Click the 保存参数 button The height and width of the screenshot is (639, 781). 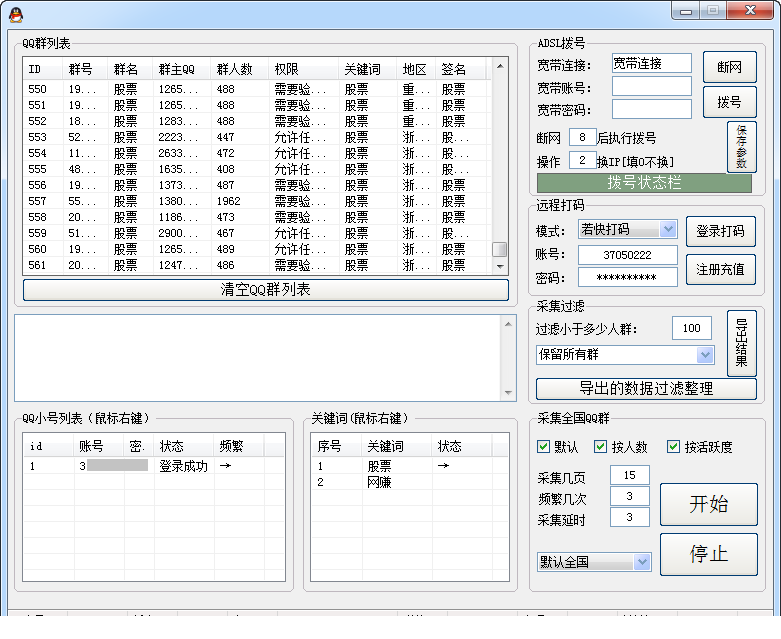pos(742,147)
